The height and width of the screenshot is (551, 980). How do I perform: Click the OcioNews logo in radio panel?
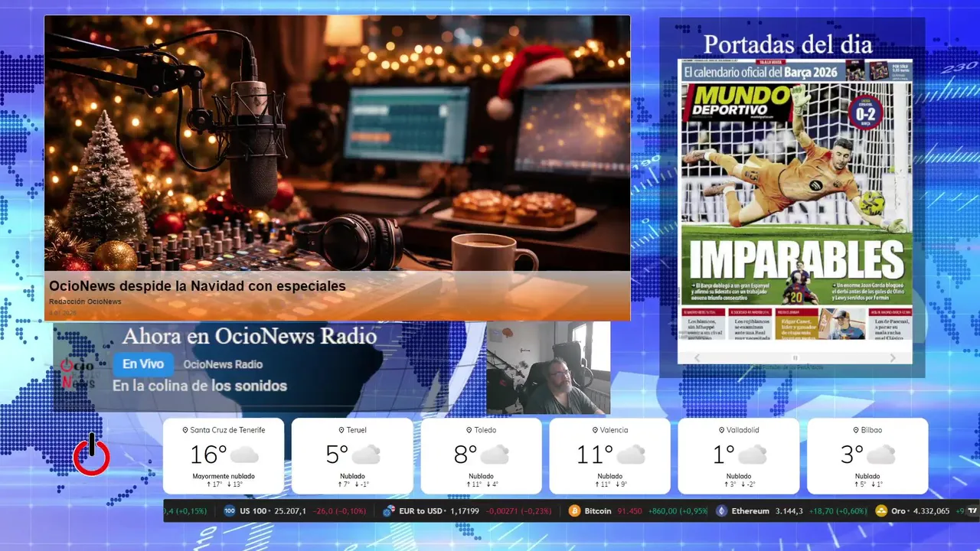(x=77, y=373)
